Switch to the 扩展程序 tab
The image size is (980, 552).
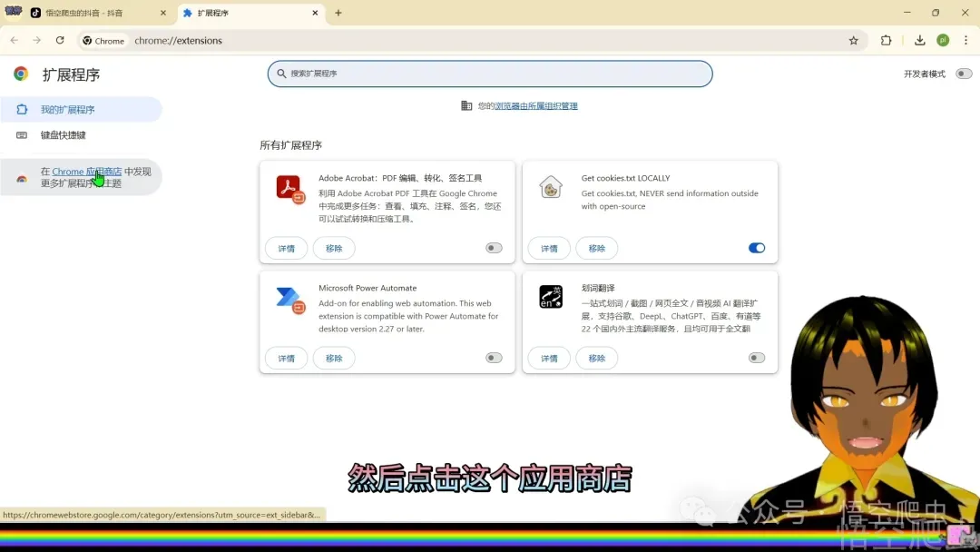(x=236, y=14)
